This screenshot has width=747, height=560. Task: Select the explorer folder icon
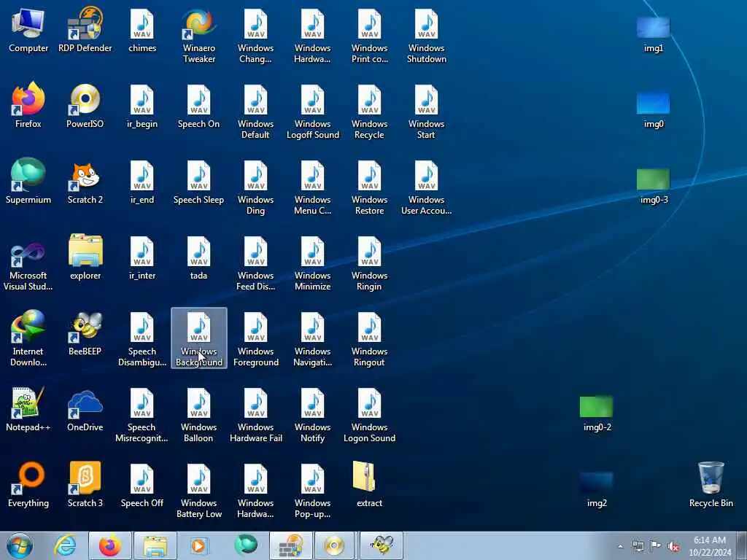(x=85, y=257)
